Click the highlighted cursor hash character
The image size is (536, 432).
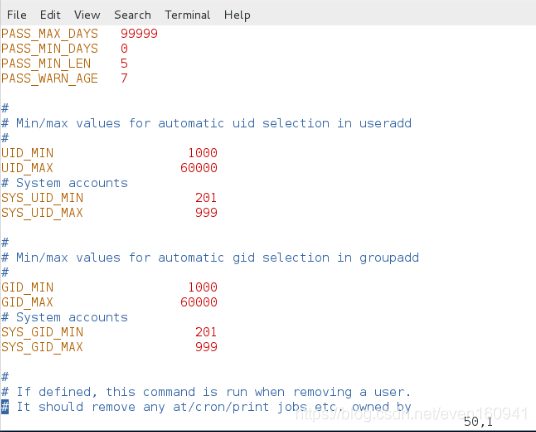pos(5,407)
